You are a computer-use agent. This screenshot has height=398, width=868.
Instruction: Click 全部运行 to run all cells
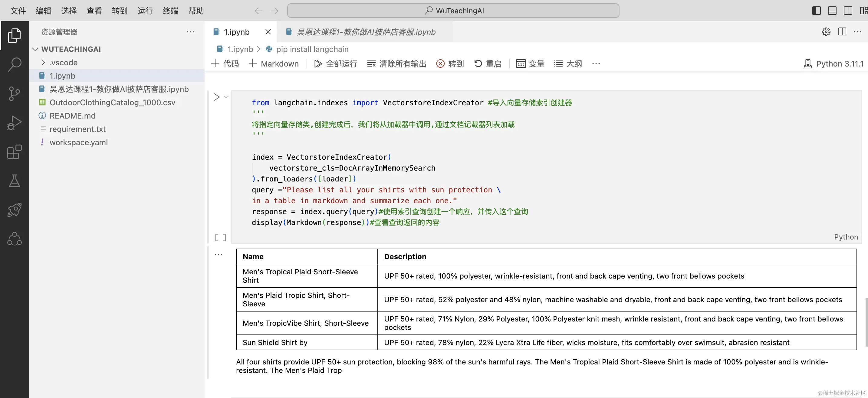336,64
